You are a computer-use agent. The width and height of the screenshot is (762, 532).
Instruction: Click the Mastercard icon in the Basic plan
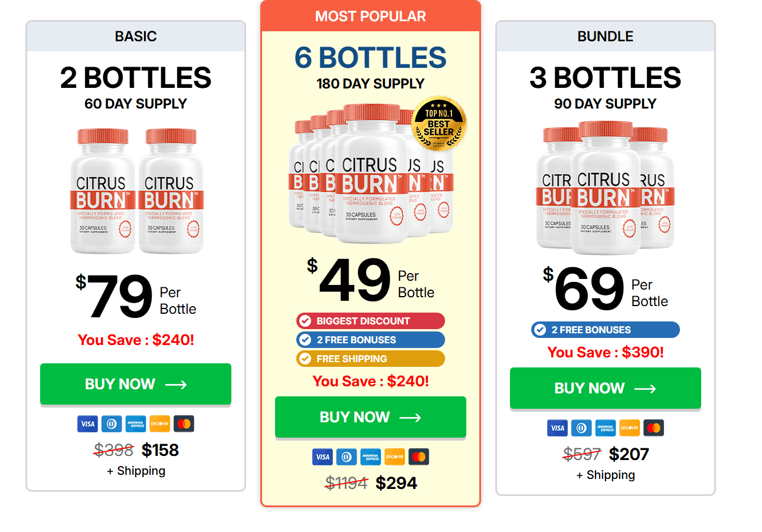(x=184, y=423)
